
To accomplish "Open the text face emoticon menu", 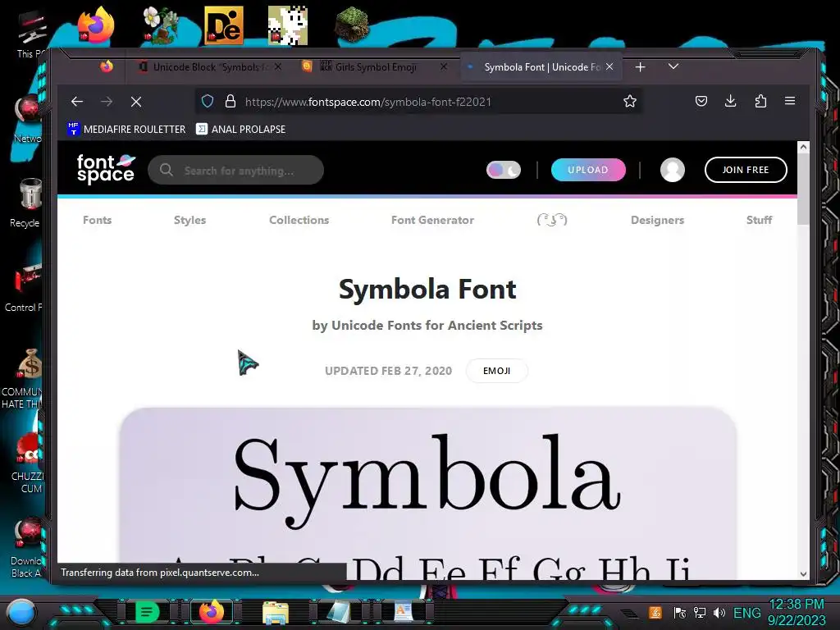I will 552,220.
